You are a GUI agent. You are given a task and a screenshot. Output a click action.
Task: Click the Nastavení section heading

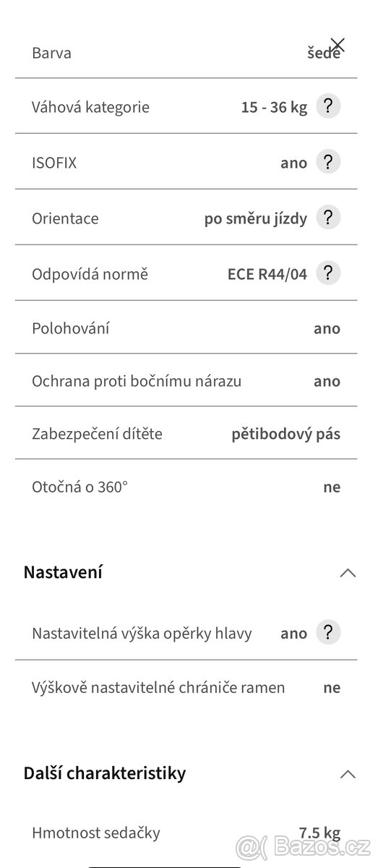[x=63, y=572]
